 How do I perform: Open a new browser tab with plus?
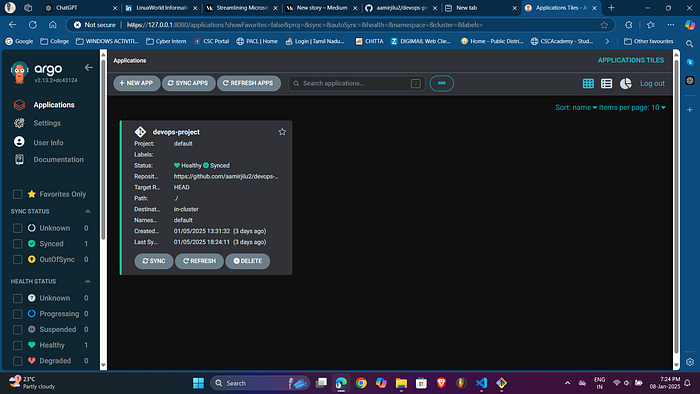click(x=611, y=8)
